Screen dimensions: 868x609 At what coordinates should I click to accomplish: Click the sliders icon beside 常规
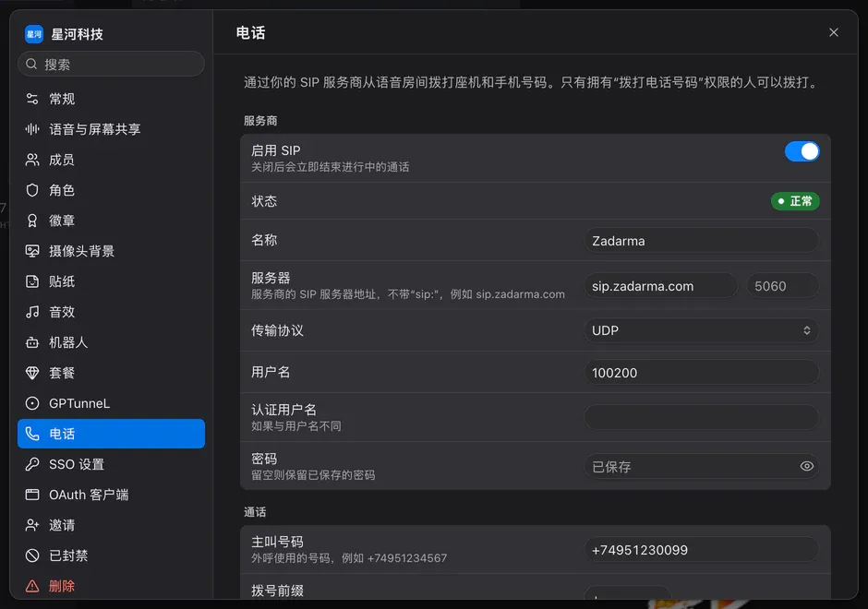32,99
